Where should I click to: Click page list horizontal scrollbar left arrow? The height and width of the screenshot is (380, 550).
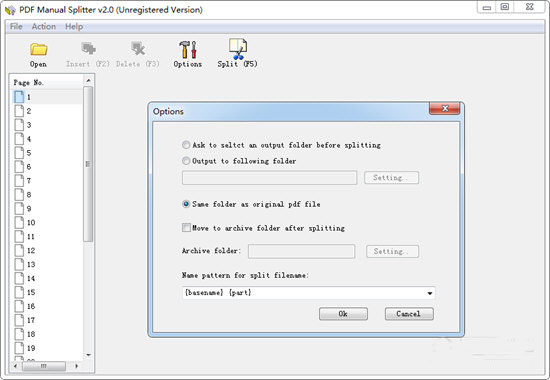[x=15, y=366]
